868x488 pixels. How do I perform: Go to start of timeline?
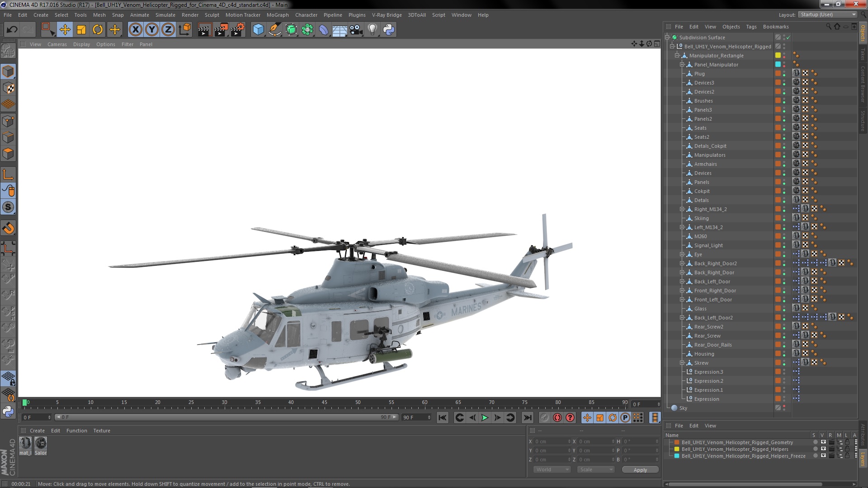click(443, 418)
